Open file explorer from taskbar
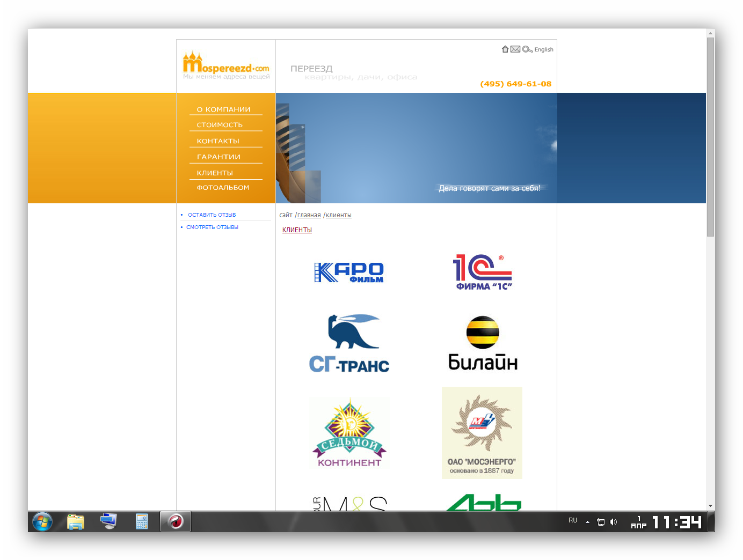Image resolution: width=743 pixels, height=560 pixels. [x=76, y=521]
